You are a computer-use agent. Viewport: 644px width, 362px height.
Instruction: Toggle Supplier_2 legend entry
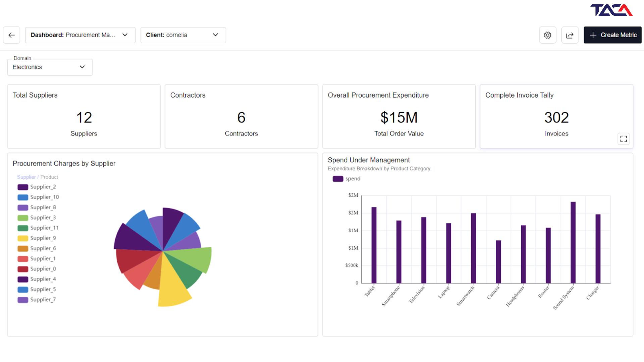click(37, 187)
